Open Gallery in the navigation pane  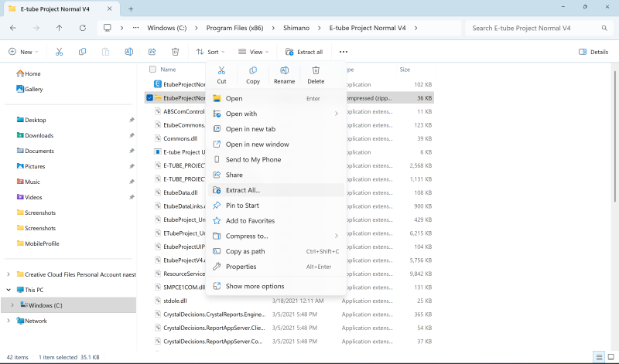[x=29, y=89]
